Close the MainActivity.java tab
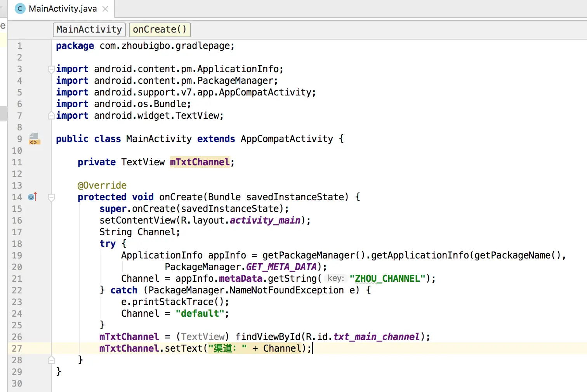The height and width of the screenshot is (392, 587). coord(105,9)
